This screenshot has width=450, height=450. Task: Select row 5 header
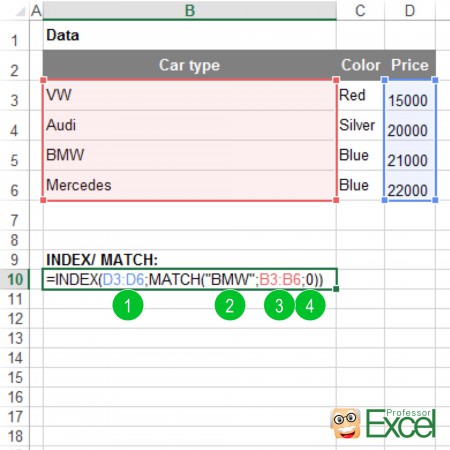tap(15, 160)
